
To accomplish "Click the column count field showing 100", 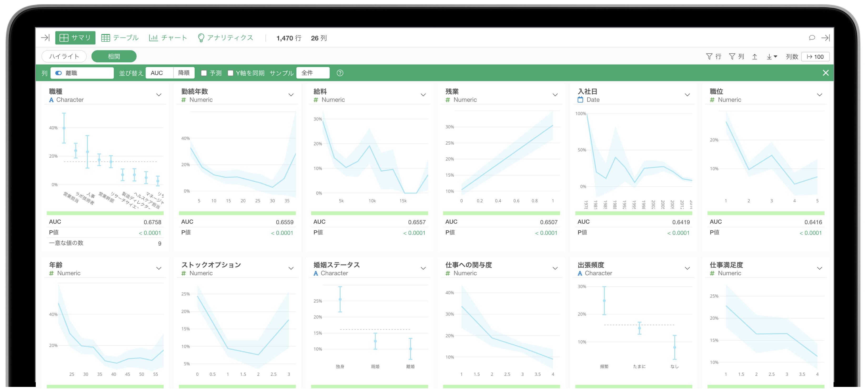I will point(815,57).
